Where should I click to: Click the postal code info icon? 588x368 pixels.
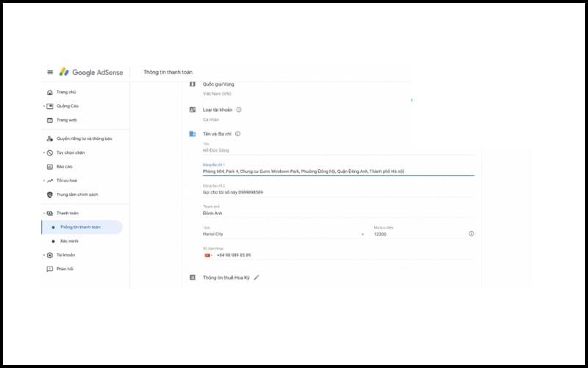point(471,233)
